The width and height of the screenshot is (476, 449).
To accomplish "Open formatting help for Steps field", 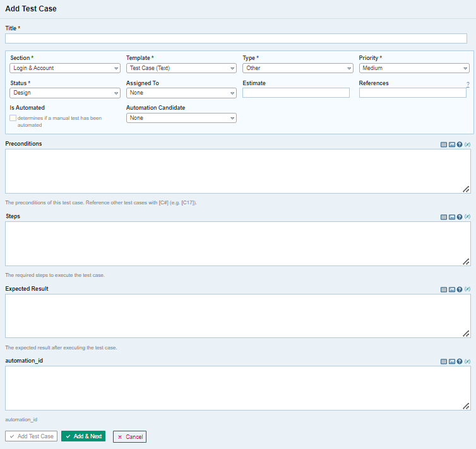I will 460,217.
